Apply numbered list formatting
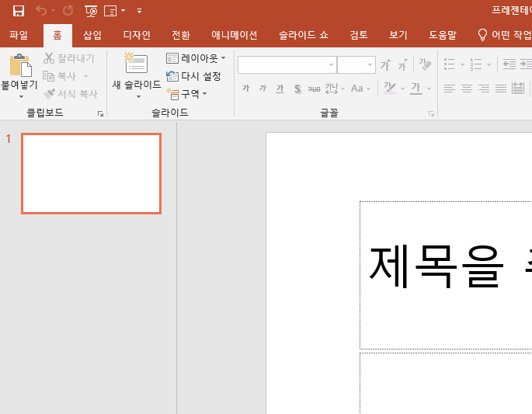The image size is (532, 414). (476, 64)
